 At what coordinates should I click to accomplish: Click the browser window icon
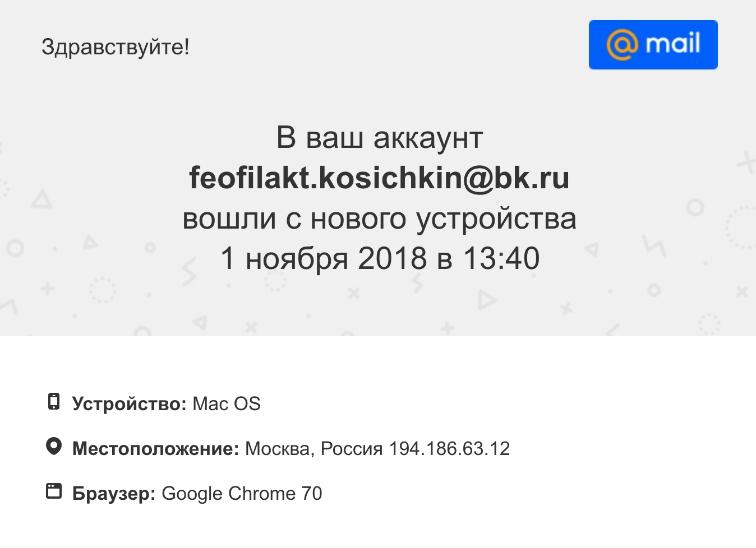tap(53, 491)
